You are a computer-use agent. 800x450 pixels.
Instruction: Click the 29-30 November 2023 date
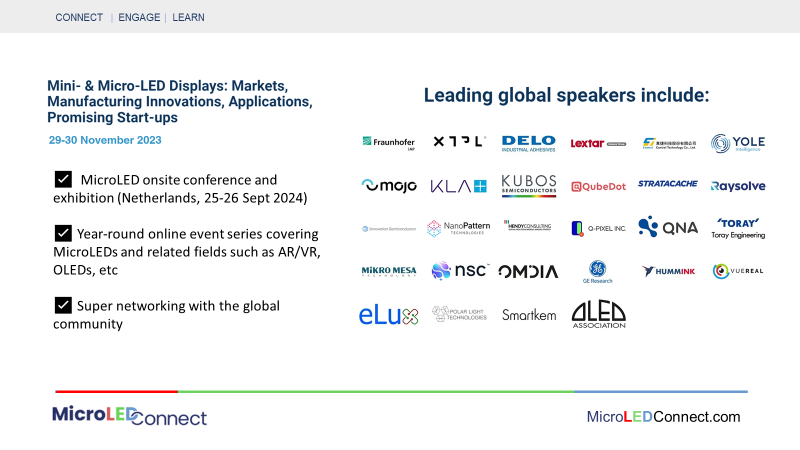pyautogui.click(x=105, y=140)
